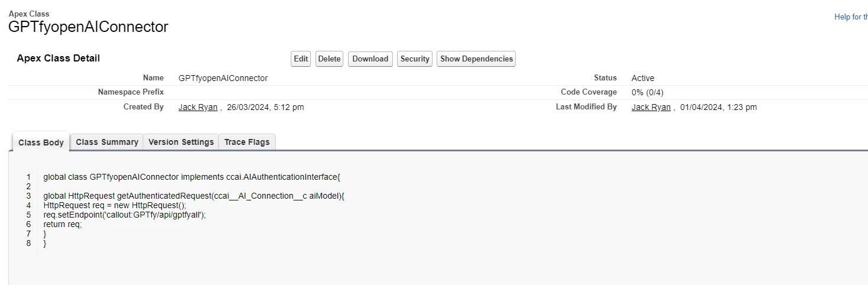The image size is (868, 285).
Task: Click the Edit button
Action: pos(301,59)
